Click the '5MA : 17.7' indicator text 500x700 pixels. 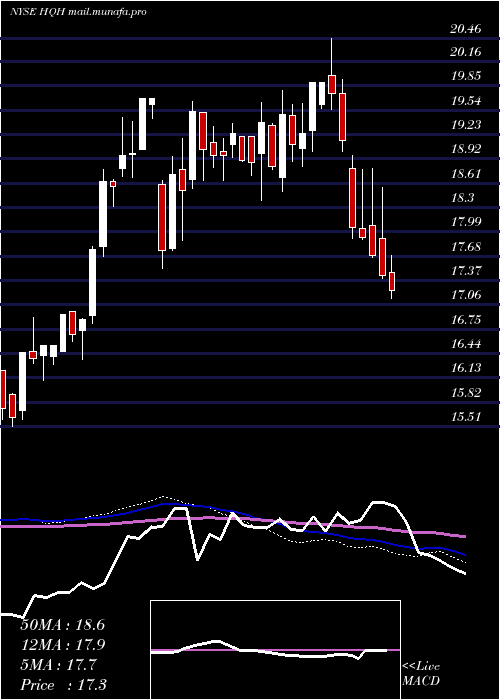(58, 665)
